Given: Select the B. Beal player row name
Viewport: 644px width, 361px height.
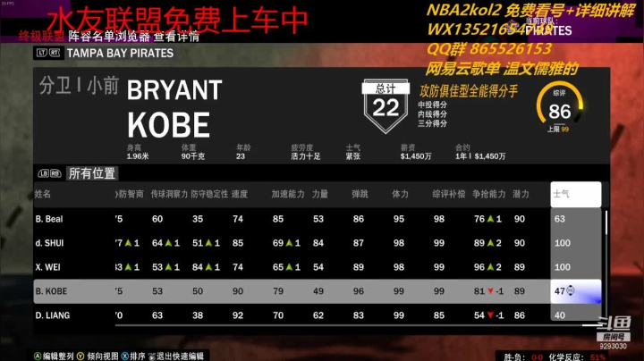Looking at the screenshot, I should click(49, 219).
